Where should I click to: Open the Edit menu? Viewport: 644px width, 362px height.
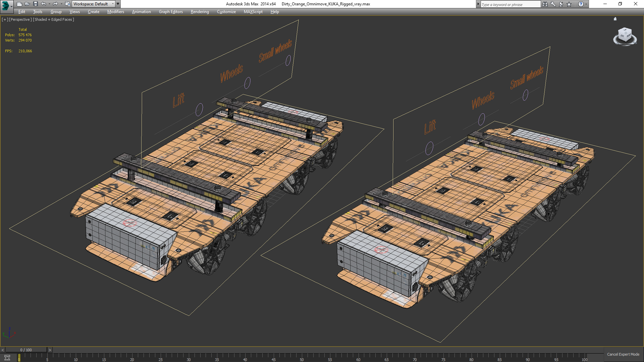coord(22,12)
